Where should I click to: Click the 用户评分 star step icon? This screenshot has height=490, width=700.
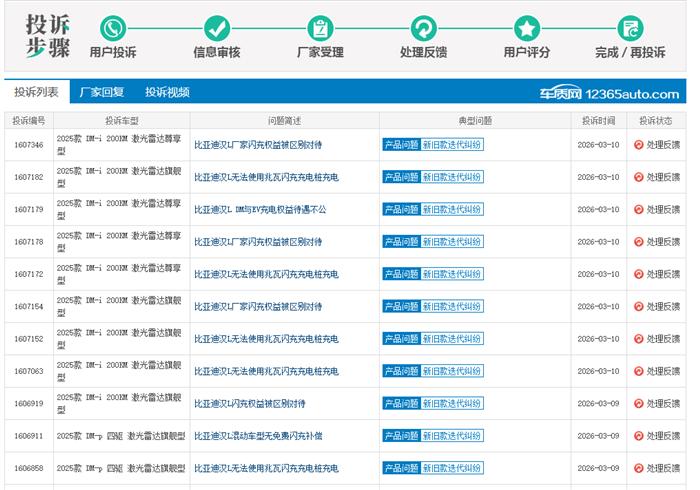pyautogui.click(x=527, y=28)
